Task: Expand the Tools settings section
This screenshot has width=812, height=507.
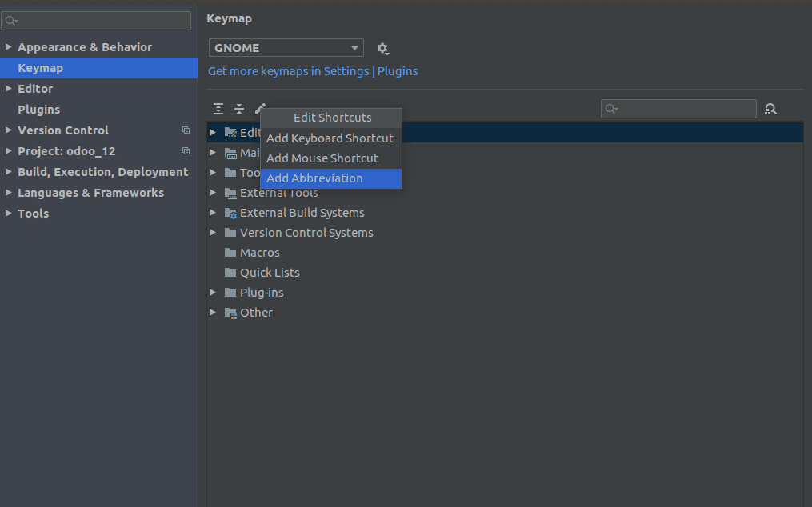Action: [8, 213]
